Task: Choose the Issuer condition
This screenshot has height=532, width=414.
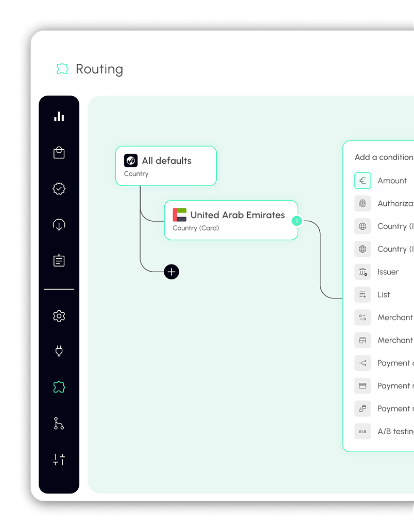Action: (x=388, y=272)
